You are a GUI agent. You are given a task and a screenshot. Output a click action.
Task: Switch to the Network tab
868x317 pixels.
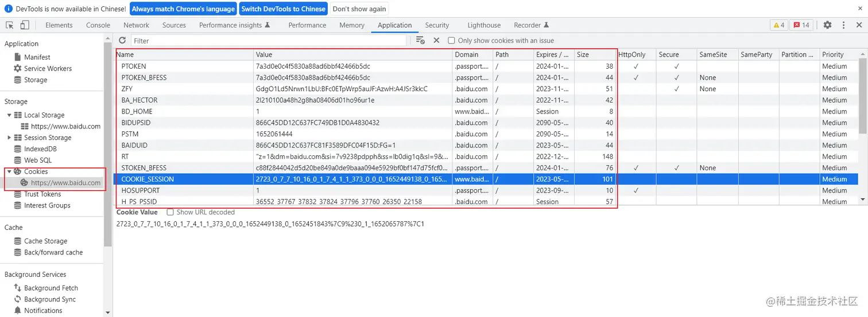136,25
